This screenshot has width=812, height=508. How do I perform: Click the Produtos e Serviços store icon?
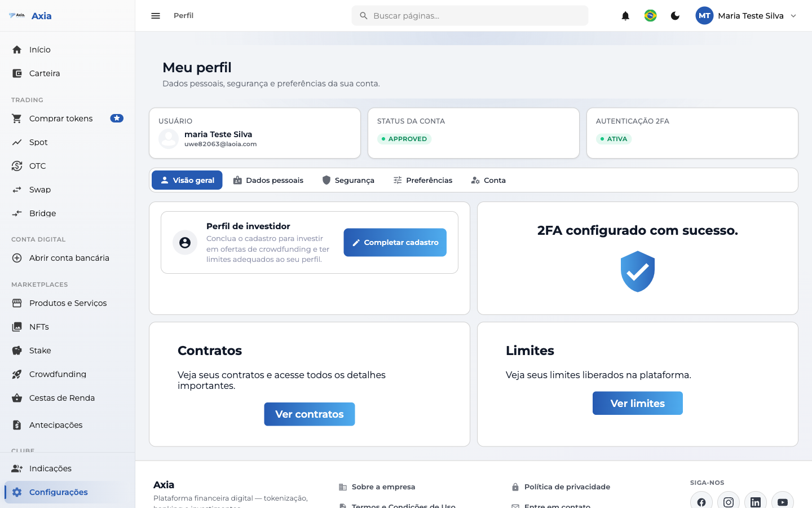(17, 303)
